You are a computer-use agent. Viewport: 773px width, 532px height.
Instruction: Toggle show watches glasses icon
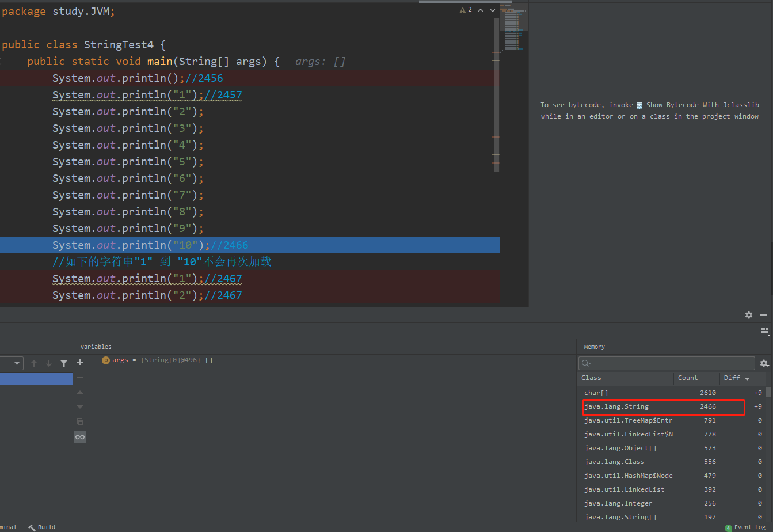[80, 437]
